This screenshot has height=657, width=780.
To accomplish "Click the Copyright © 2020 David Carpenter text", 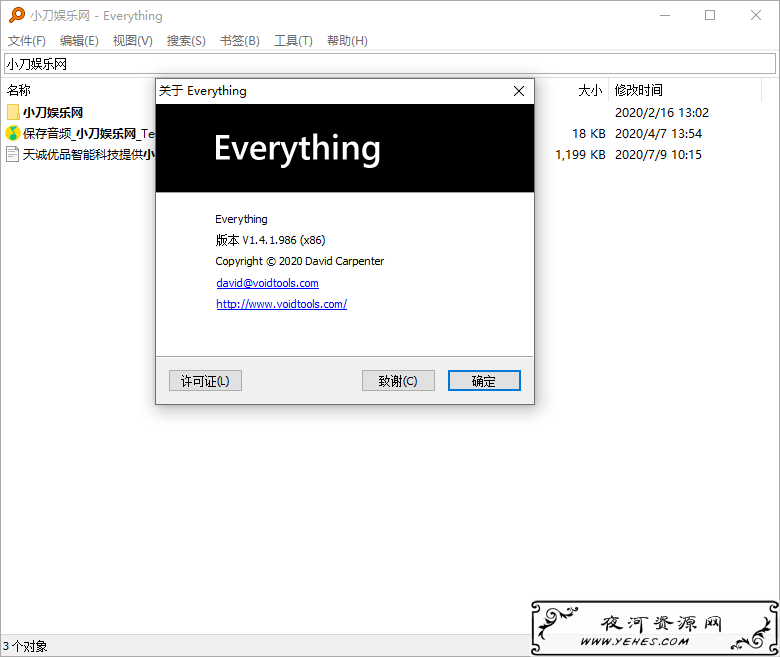I will point(299,261).
